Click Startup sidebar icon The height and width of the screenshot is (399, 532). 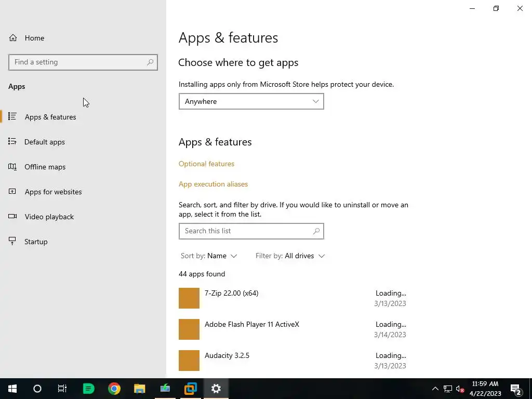tap(12, 241)
